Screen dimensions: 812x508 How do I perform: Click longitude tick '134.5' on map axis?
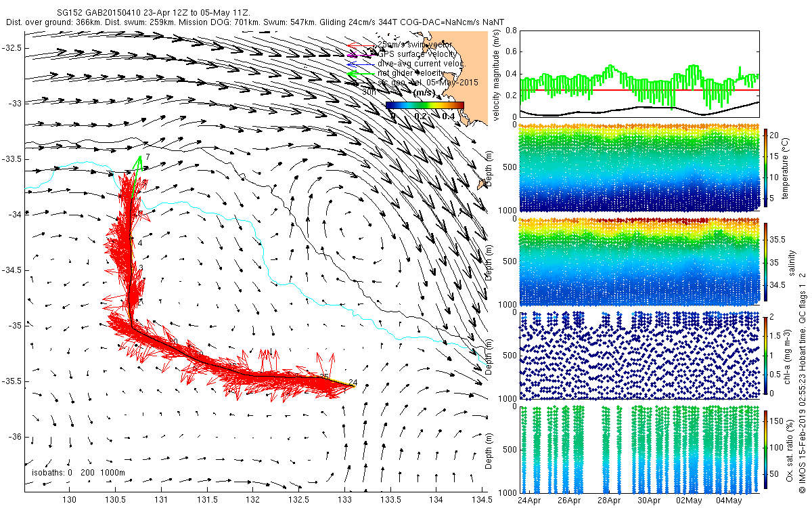tap(481, 501)
